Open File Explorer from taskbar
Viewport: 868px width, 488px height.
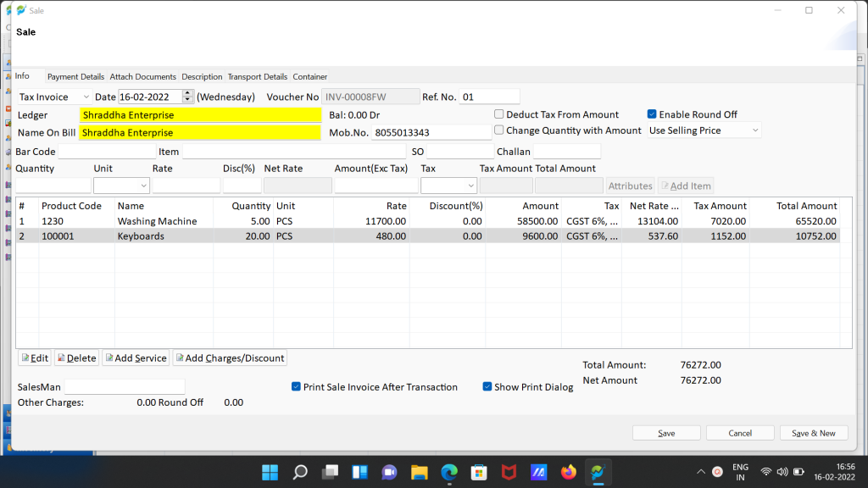420,472
